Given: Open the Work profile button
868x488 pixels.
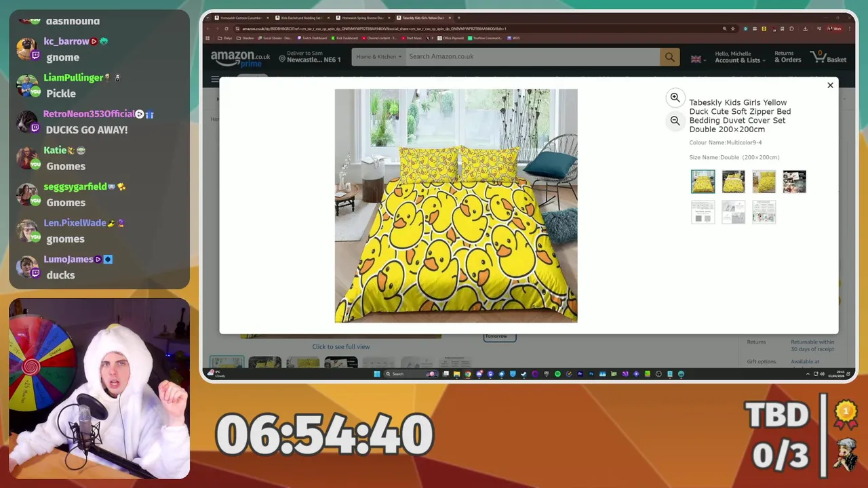Looking at the screenshot, I should 833,28.
